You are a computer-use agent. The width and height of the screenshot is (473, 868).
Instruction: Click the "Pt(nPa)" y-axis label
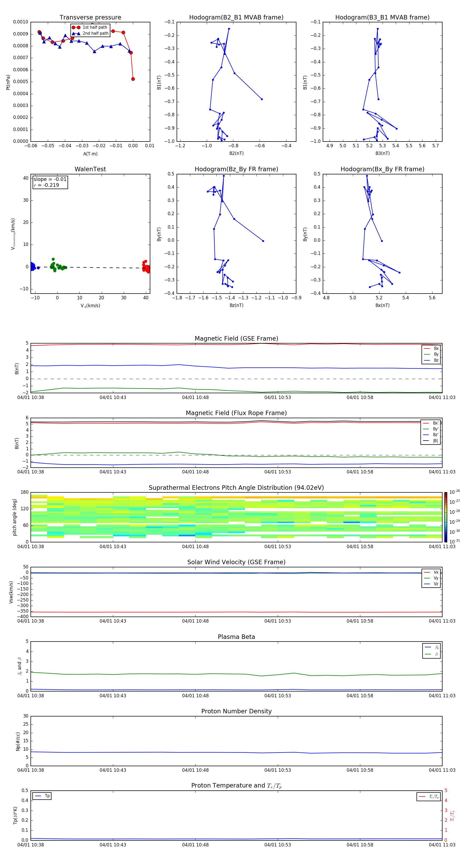(x=8, y=82)
